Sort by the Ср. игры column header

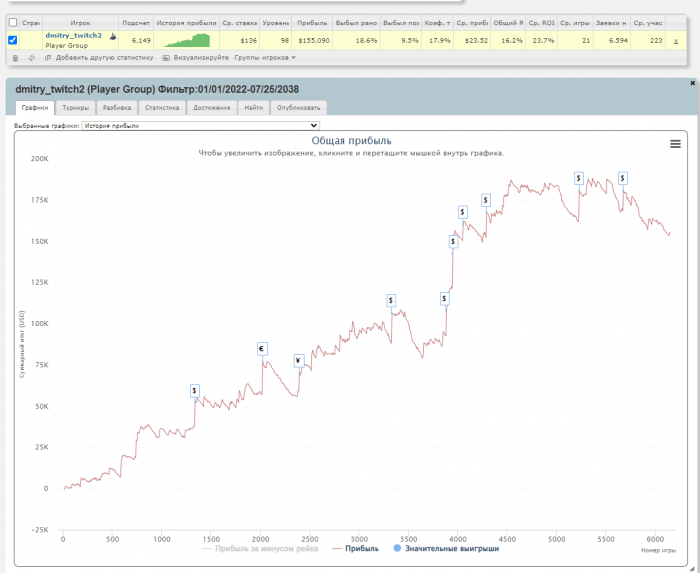tap(575, 23)
